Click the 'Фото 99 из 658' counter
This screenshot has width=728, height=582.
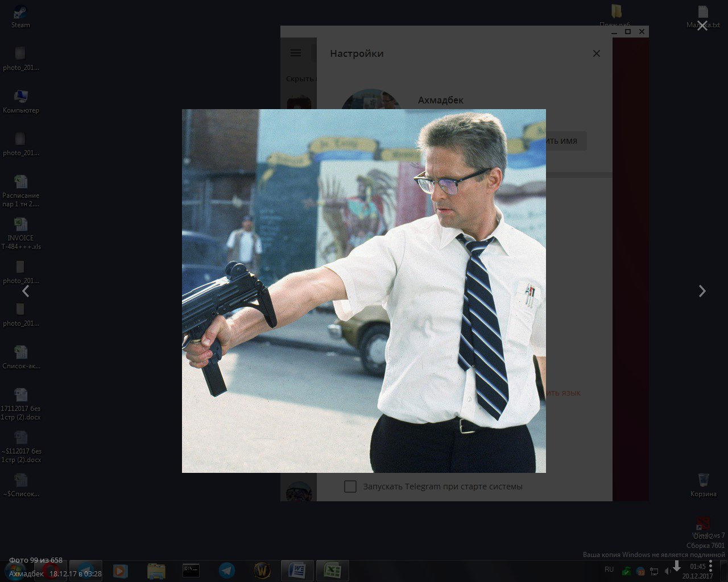click(x=36, y=560)
